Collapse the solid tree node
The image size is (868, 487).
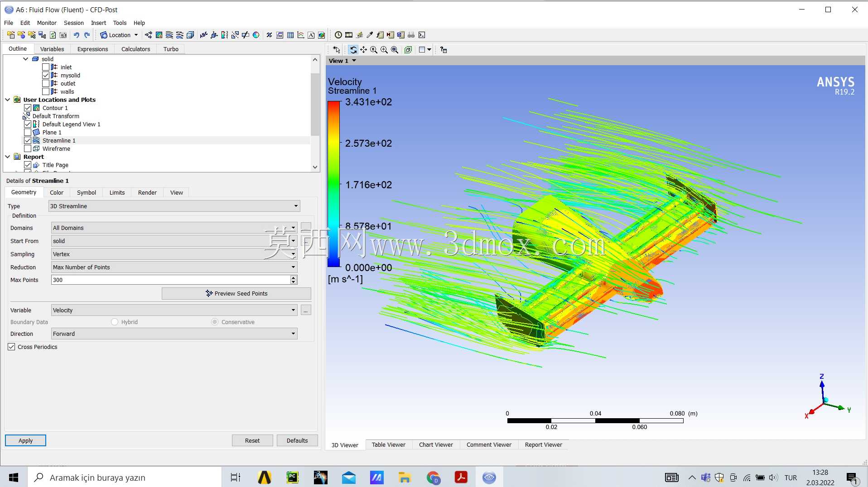pyautogui.click(x=25, y=59)
